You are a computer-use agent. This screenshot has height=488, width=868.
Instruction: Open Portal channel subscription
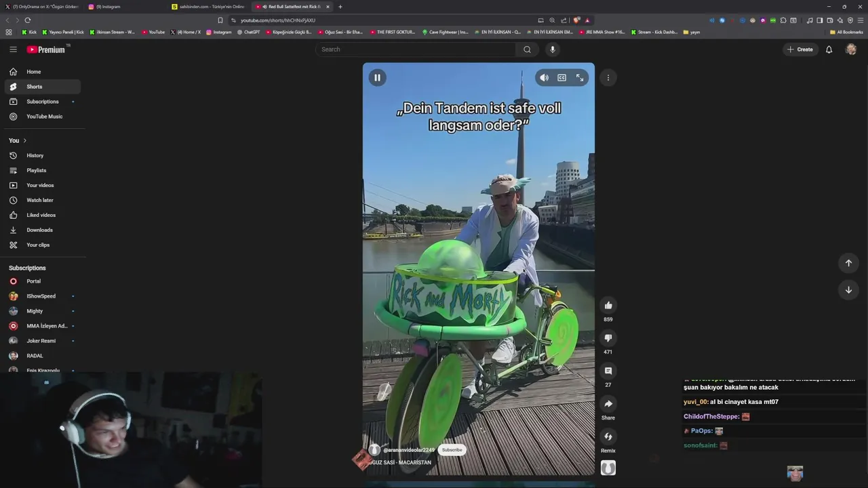pyautogui.click(x=43, y=281)
